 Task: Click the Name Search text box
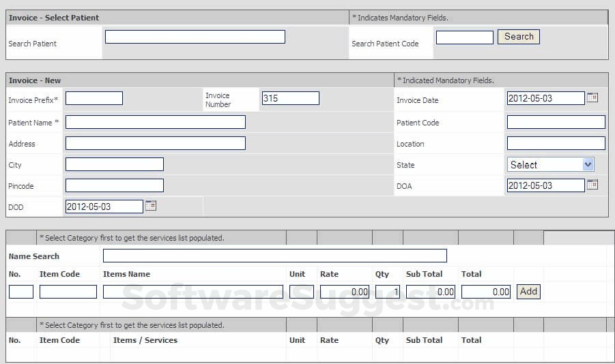click(274, 256)
